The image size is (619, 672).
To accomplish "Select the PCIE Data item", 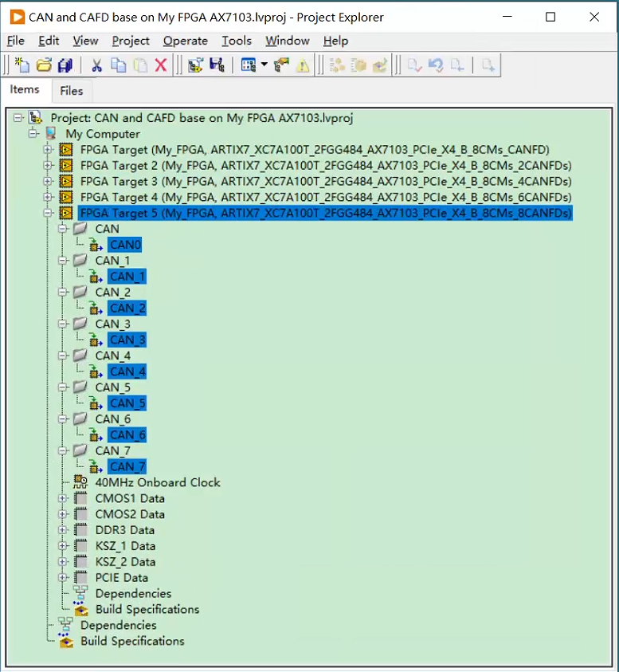I will 121,578.
